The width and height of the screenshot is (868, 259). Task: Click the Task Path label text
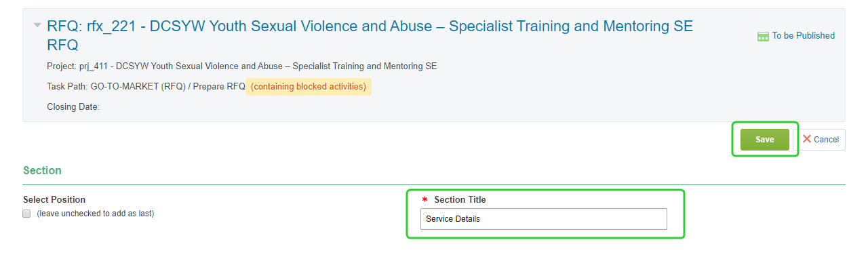pyautogui.click(x=67, y=87)
